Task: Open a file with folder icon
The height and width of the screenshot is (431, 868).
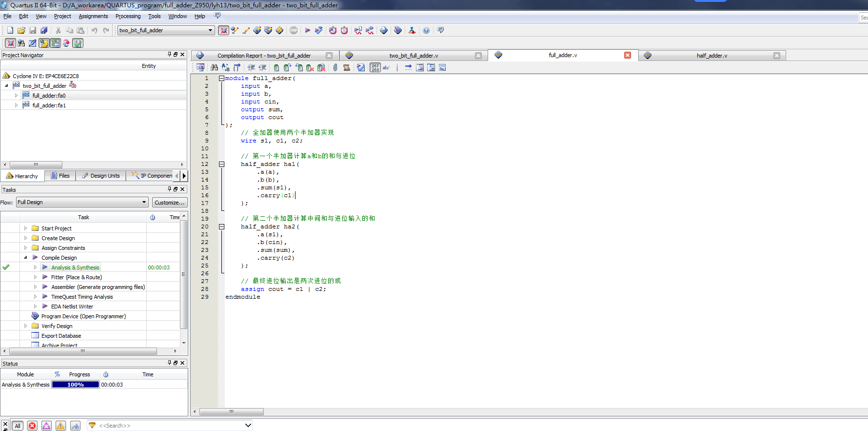Action: pyautogui.click(x=21, y=30)
